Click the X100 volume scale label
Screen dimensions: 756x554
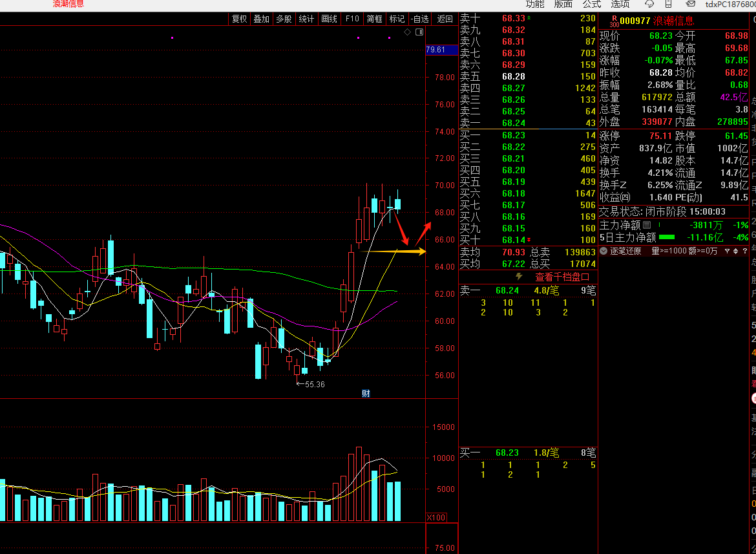click(436, 517)
